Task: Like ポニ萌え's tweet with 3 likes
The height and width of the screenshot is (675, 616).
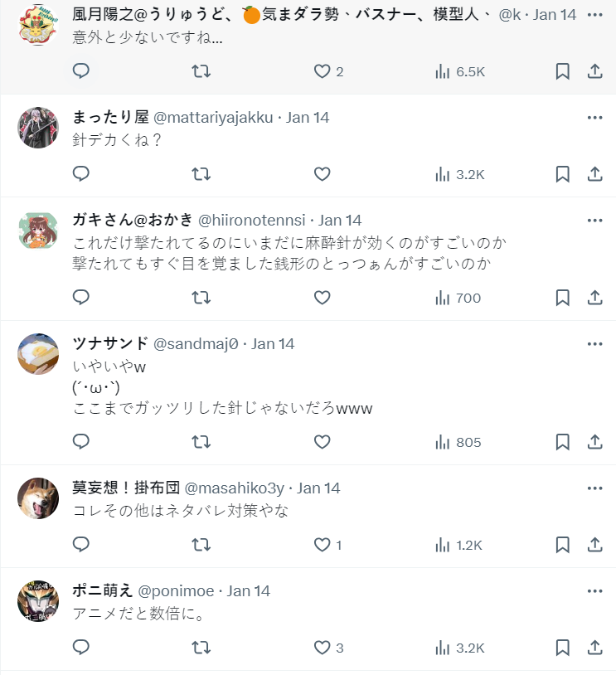Action: (323, 648)
